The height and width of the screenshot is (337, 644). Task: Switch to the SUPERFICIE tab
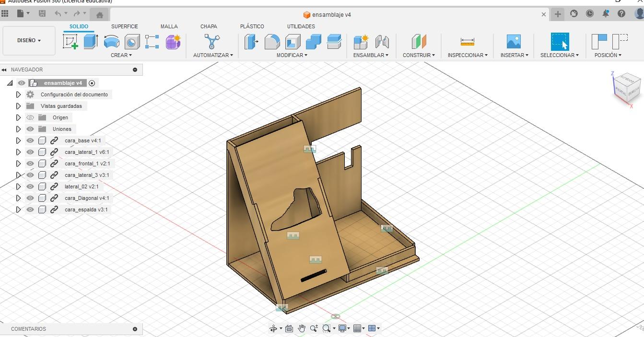(x=125, y=26)
